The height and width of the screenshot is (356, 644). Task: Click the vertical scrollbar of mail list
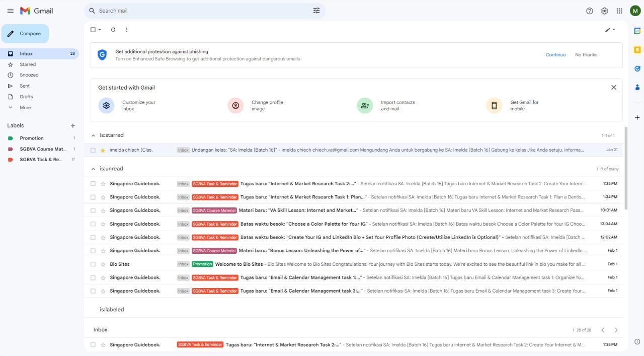click(x=626, y=168)
